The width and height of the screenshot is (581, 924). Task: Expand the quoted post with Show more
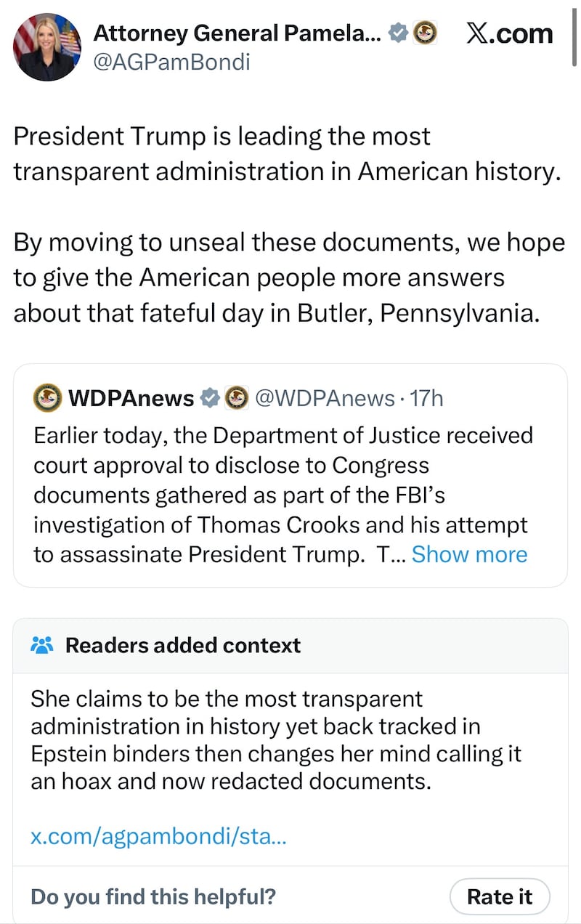point(469,554)
